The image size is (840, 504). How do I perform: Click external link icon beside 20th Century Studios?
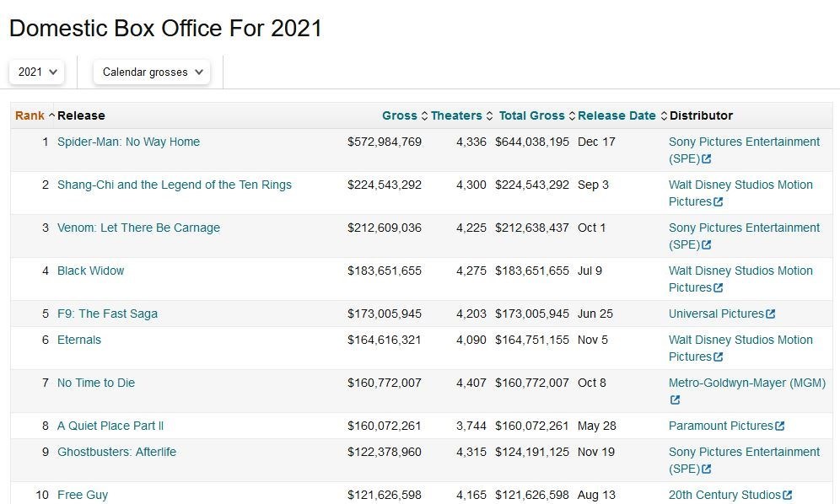(788, 496)
